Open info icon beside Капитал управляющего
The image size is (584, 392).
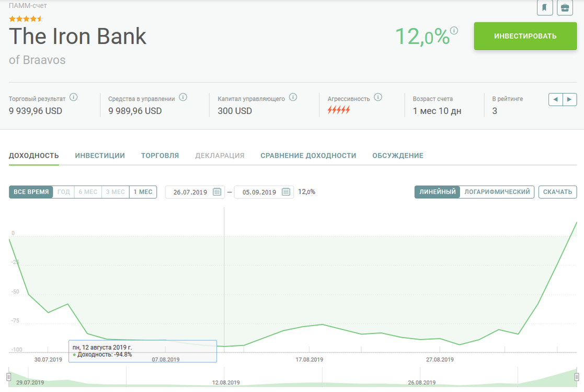coord(293,98)
